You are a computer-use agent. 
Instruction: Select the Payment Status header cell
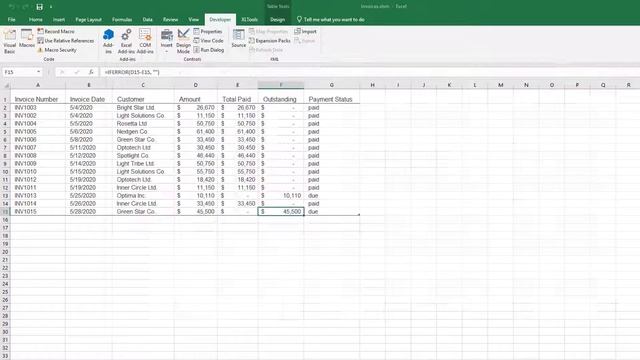[331, 99]
